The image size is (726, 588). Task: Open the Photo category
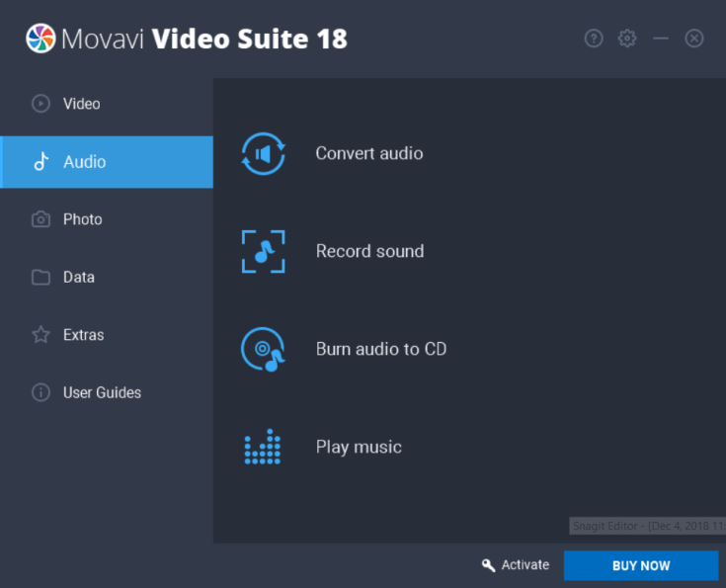pyautogui.click(x=107, y=219)
